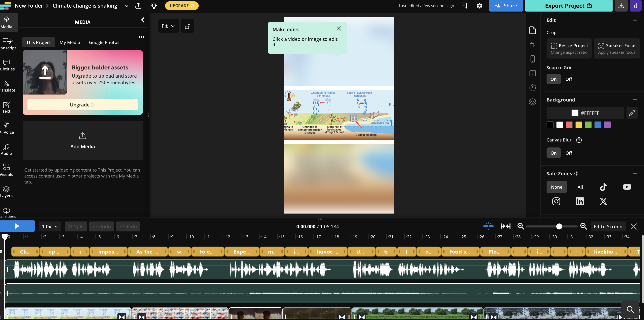Screen dimensions: 644x320
Task: Switch to the Google Photos tab
Action: 104,42
